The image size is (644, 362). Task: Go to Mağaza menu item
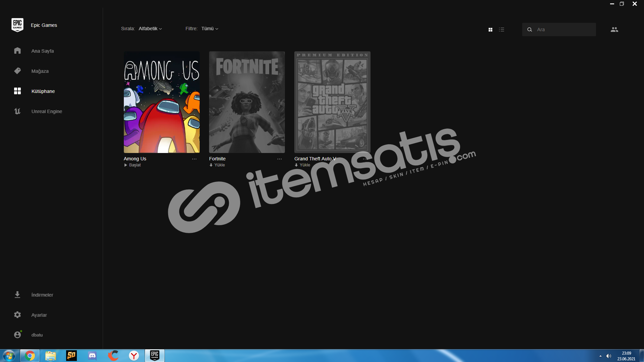(40, 71)
